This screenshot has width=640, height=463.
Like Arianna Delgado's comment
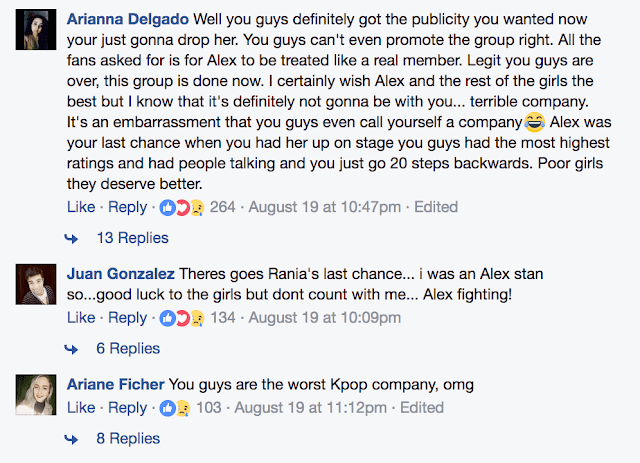click(x=80, y=207)
